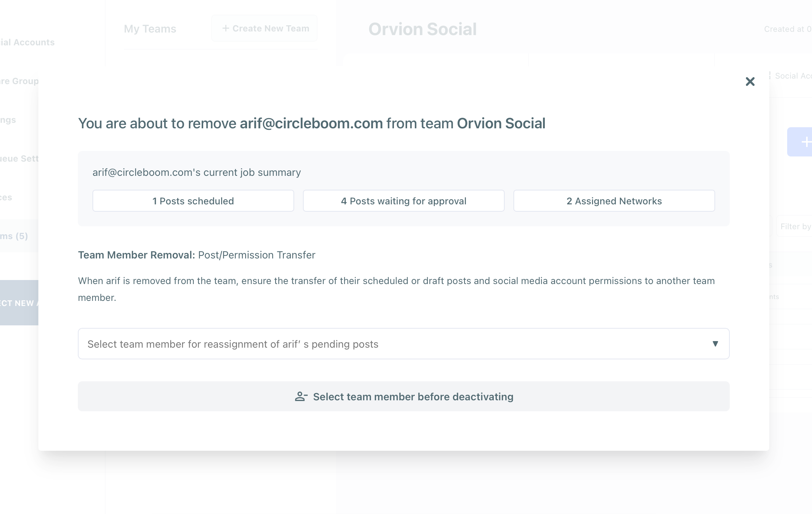The image size is (812, 514).
Task: Click the Orvion Social team title
Action: pyautogui.click(x=422, y=29)
